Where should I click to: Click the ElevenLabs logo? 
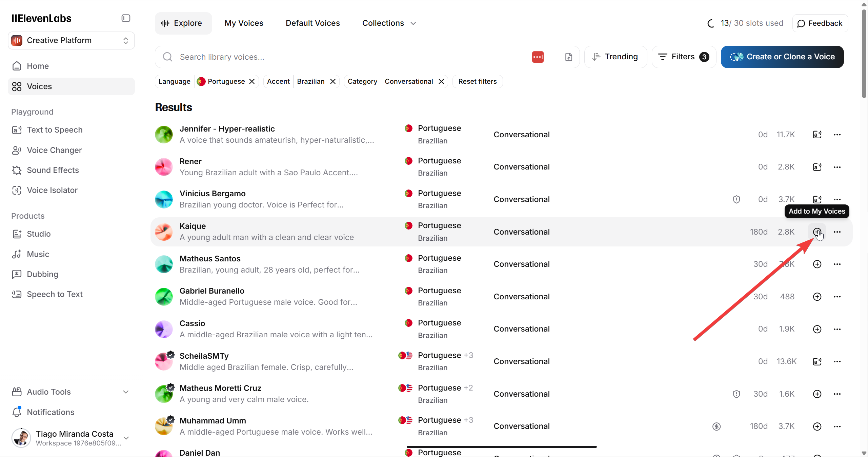coord(41,18)
